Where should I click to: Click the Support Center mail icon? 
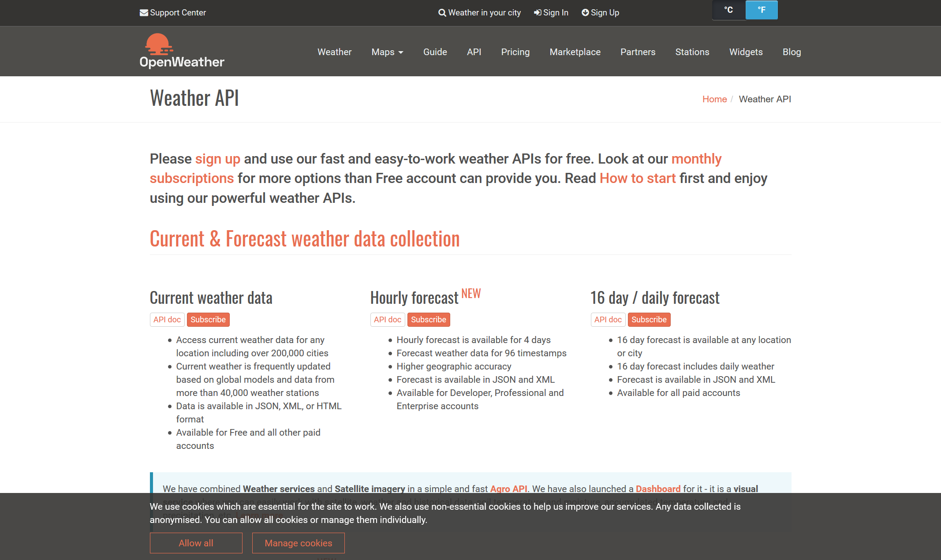coord(143,12)
